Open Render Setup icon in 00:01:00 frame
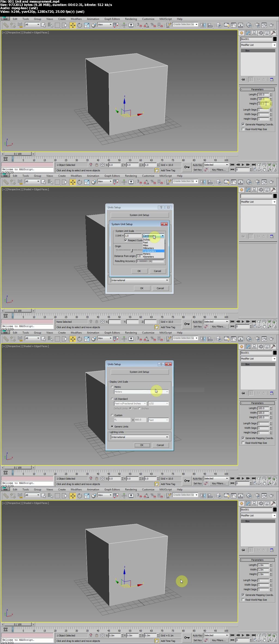Viewport: 279px width, 644px height. tap(257, 182)
